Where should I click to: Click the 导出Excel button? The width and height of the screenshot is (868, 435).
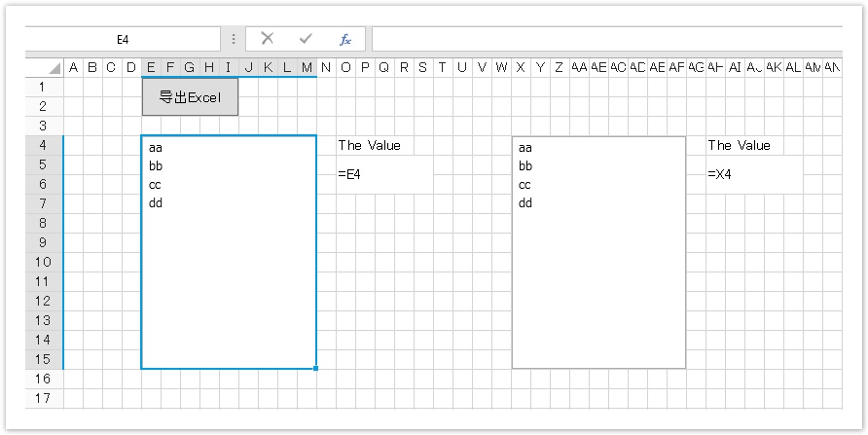[190, 97]
